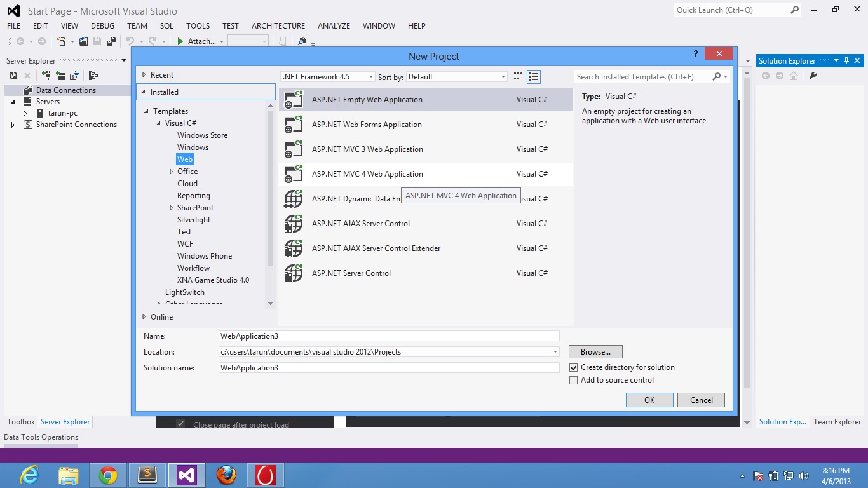Open the ANALYZE menu
Viewport: 868px width, 488px height.
334,26
